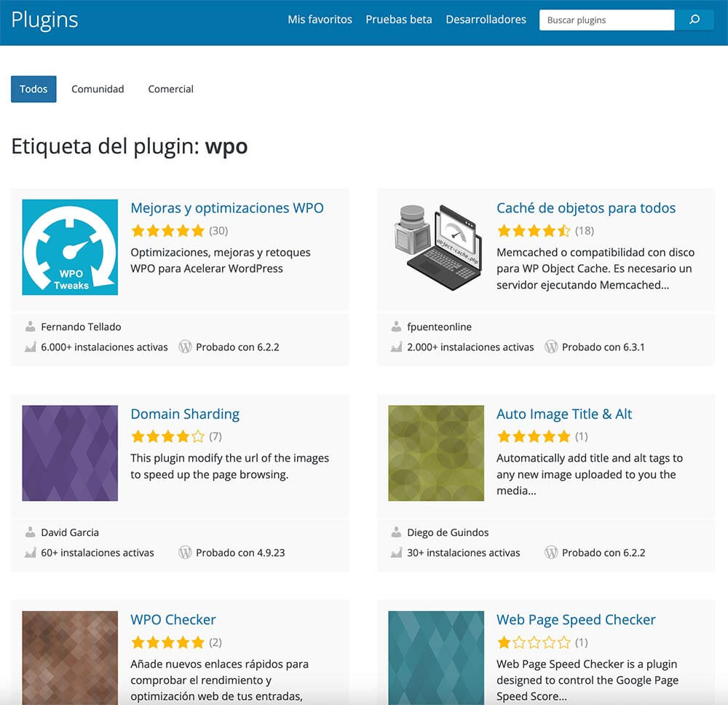The image size is (728, 705).
Task: Select the Todos filter tab
Action: 33,89
